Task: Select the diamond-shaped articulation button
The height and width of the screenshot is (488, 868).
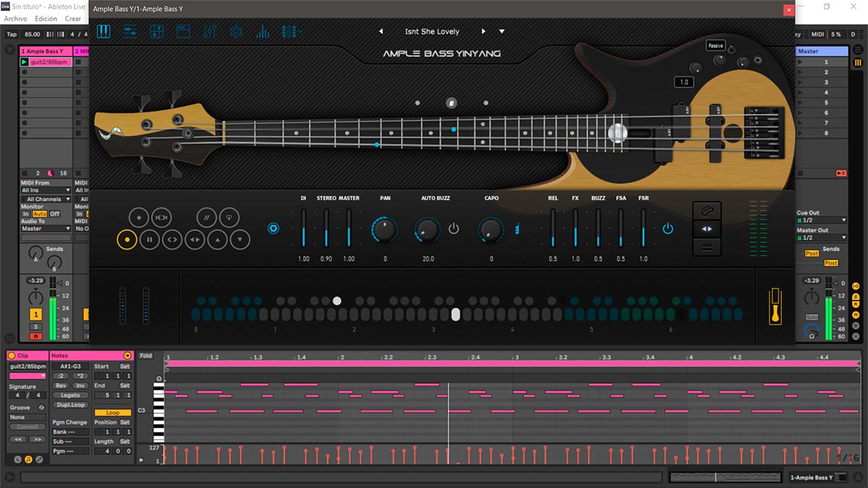Action: (139, 217)
